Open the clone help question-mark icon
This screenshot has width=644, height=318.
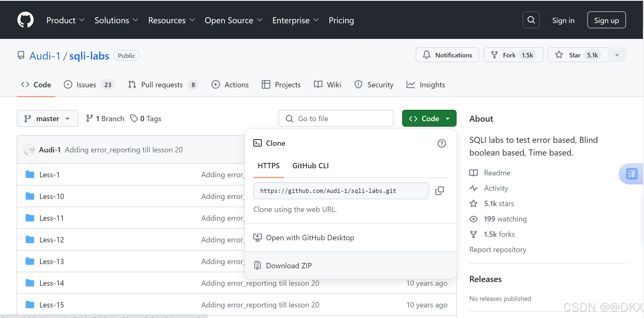pyautogui.click(x=442, y=143)
